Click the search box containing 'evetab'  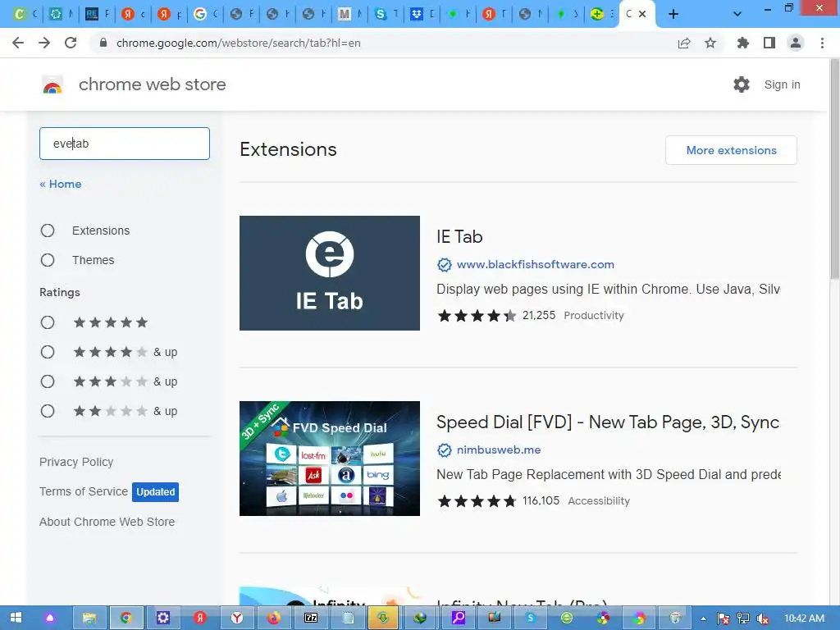pos(125,144)
